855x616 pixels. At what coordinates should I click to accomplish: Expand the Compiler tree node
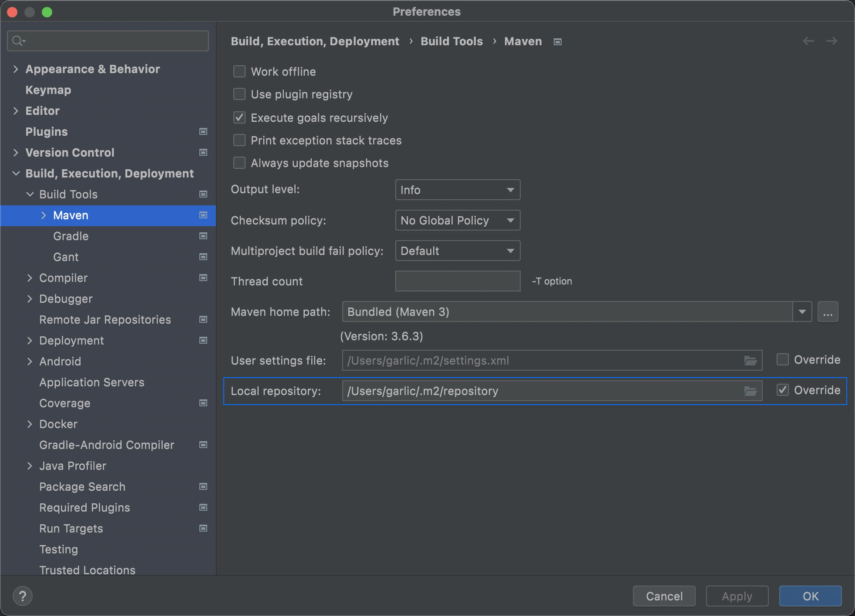[30, 278]
